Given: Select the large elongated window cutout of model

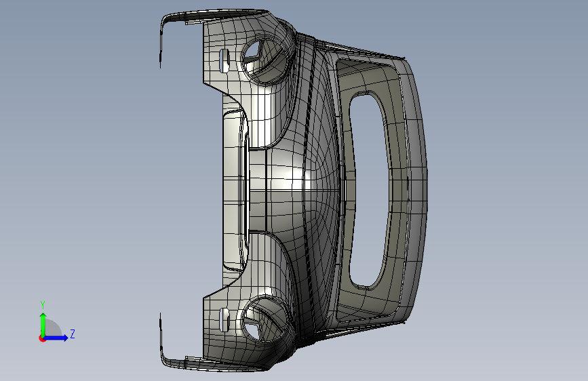Looking at the screenshot, I should (x=368, y=190).
